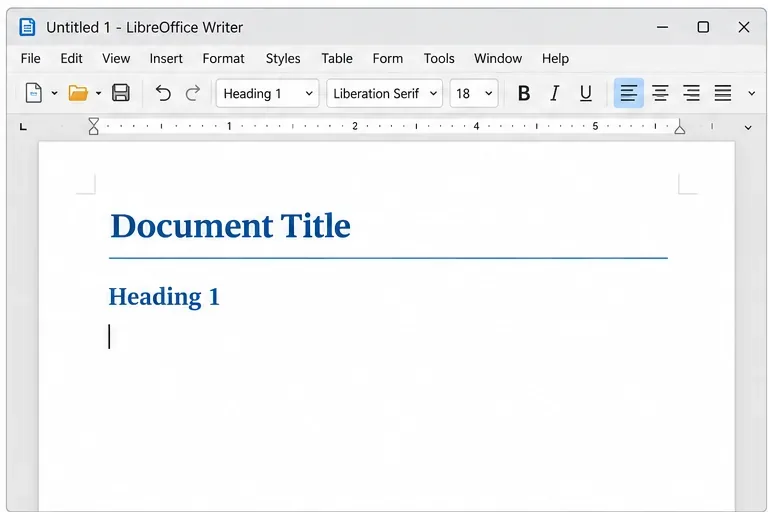
Task: Toggle Italic formatting
Action: tap(554, 93)
